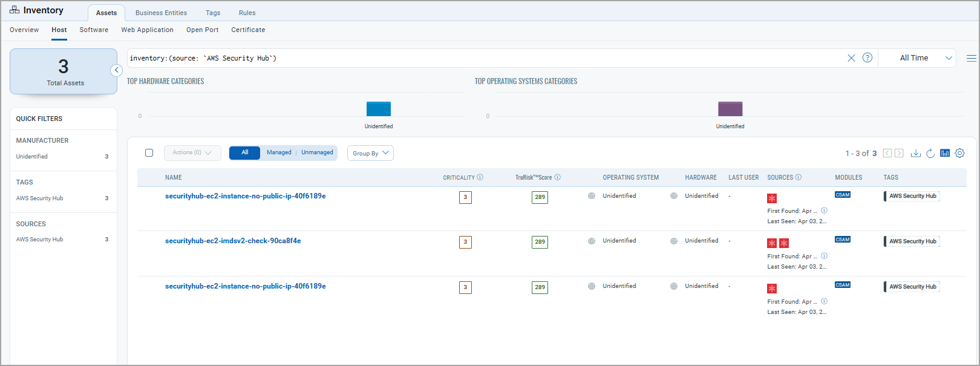Open the securityhub-ec2-imdsv2-check-90ca8f4e asset
This screenshot has height=366, width=980.
[233, 241]
